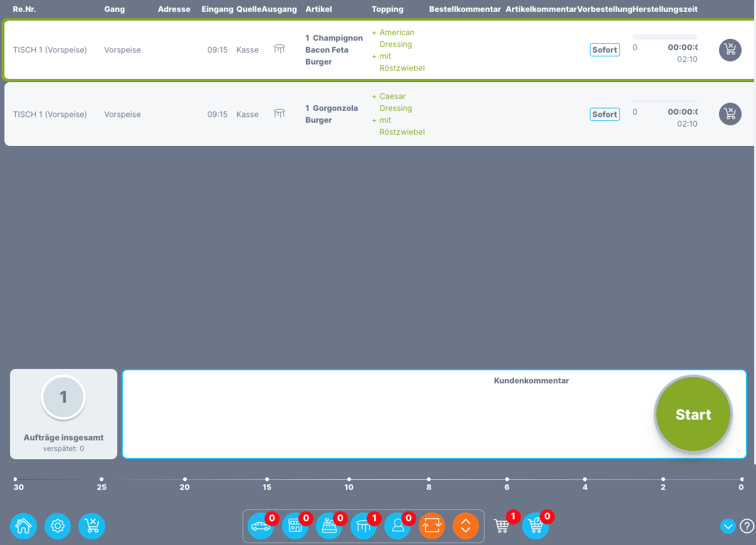Open settings with the gear icon
Screen dimensions: 756x545
[58, 526]
